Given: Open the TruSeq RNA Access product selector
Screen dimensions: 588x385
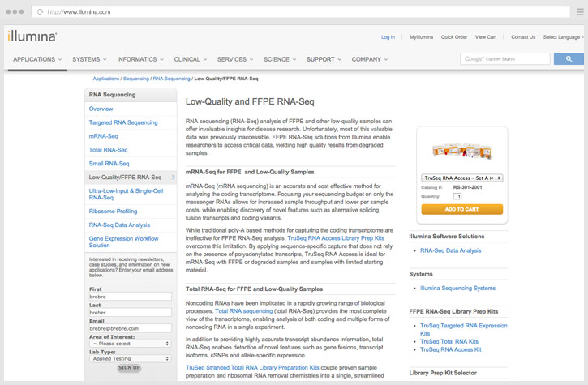Looking at the screenshot, I should [x=462, y=178].
